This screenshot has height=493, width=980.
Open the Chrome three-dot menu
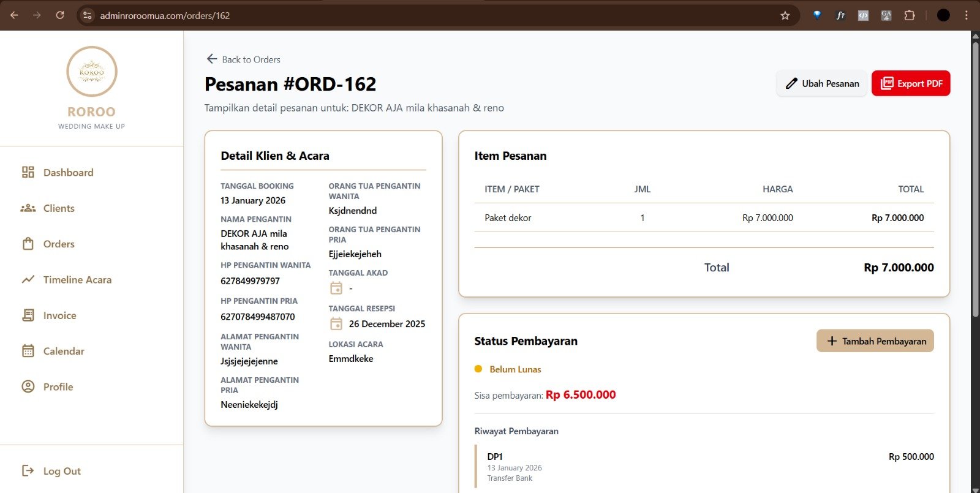(x=967, y=15)
